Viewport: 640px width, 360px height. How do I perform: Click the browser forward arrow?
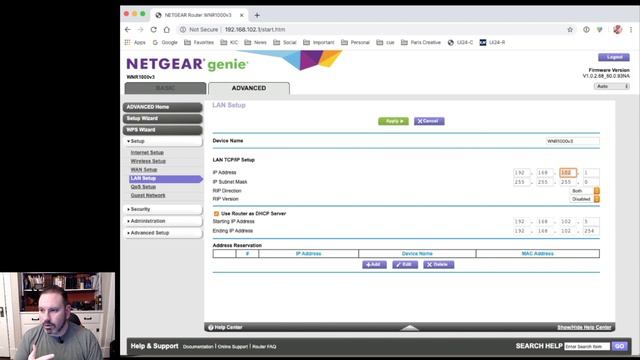click(141, 29)
